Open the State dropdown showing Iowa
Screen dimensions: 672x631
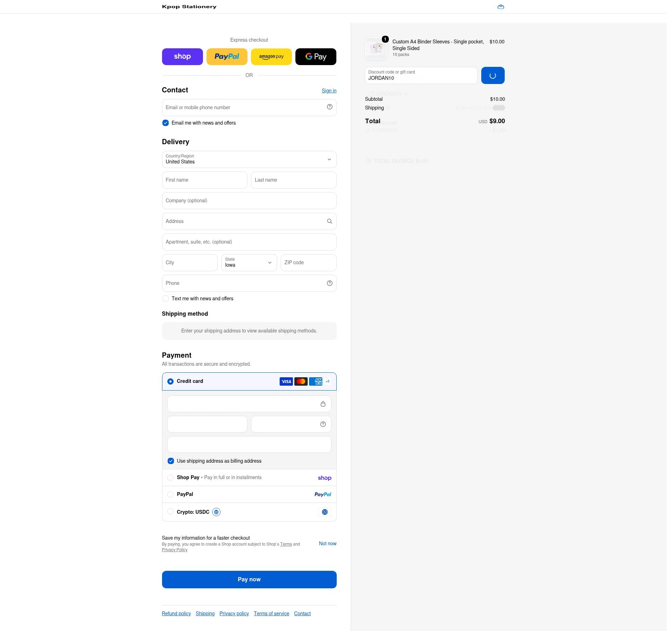[x=249, y=262]
